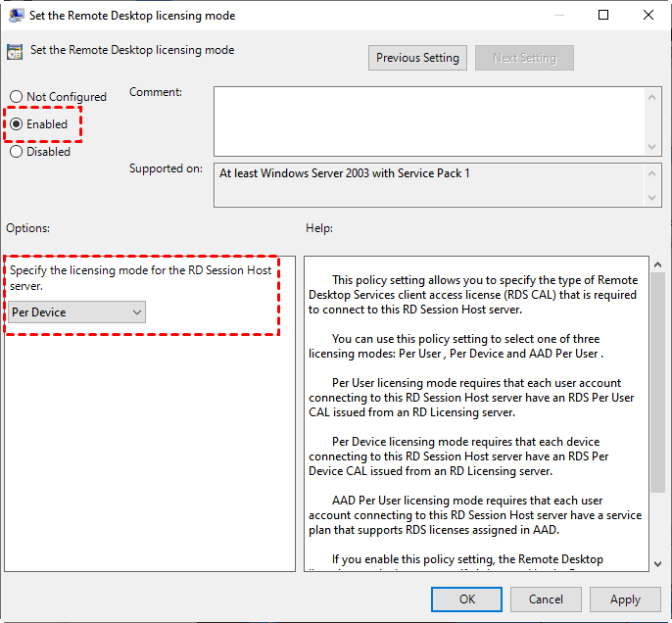Click the Help paragraph starting 'This policy setting allows'
Viewport: 672px width, 623px height.
(473, 295)
